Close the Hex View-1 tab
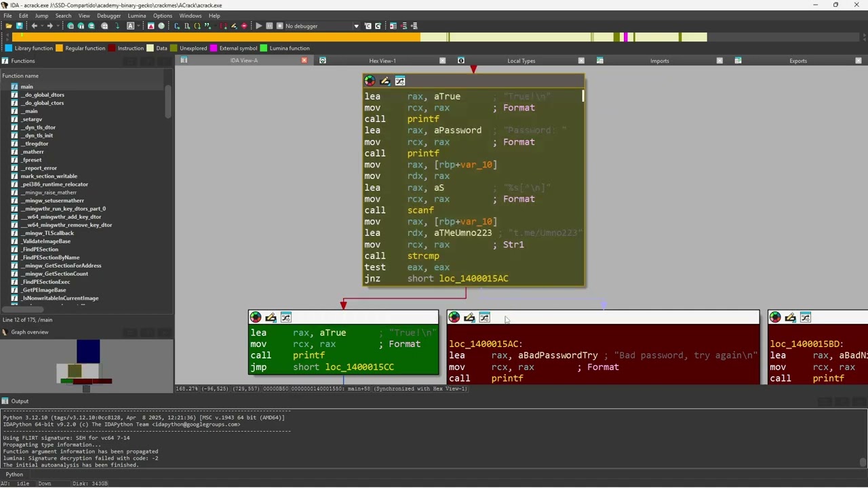The image size is (868, 488). point(443,60)
